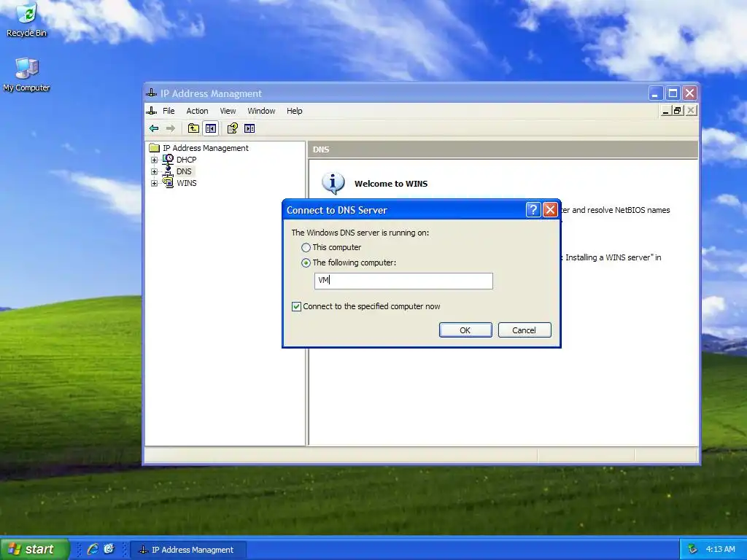Minimize the IP Address Managment window
Screen dimensions: 747x560
coord(656,93)
